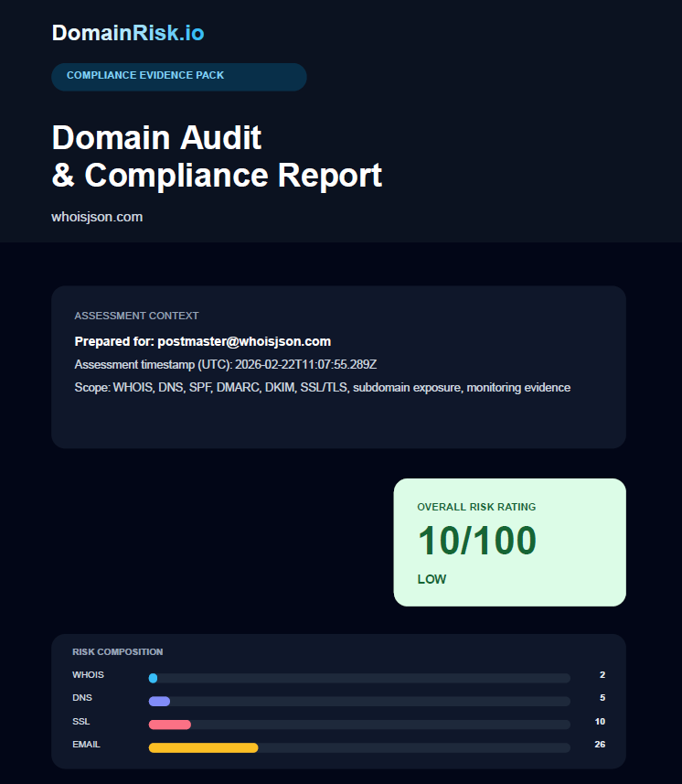Click the blue WHOIS risk bar
The image size is (682, 784).
click(154, 678)
